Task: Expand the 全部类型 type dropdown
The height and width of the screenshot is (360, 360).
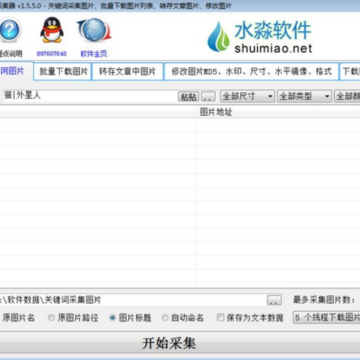Action: (304, 96)
